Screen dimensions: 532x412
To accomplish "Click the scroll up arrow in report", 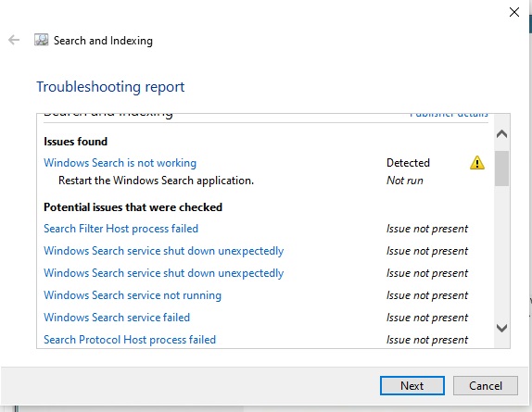I will pyautogui.click(x=501, y=134).
